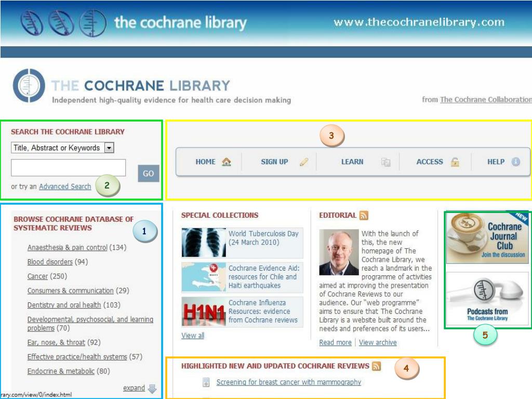Open the SIGN UP menu item
The width and height of the screenshot is (532, 399).
tap(274, 162)
